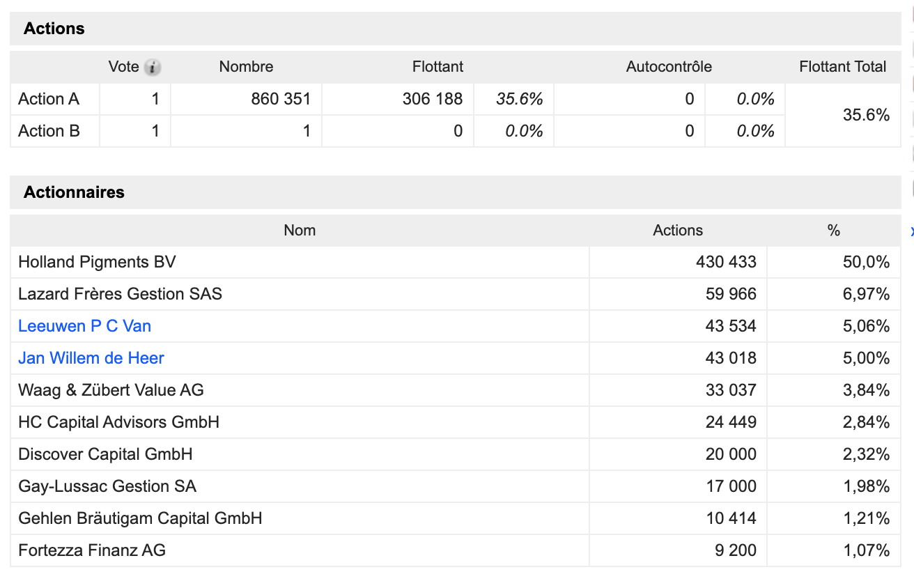Click Gehlen Bräutigam Capital GmbH name
This screenshot has height=588, width=914.
pos(140,518)
